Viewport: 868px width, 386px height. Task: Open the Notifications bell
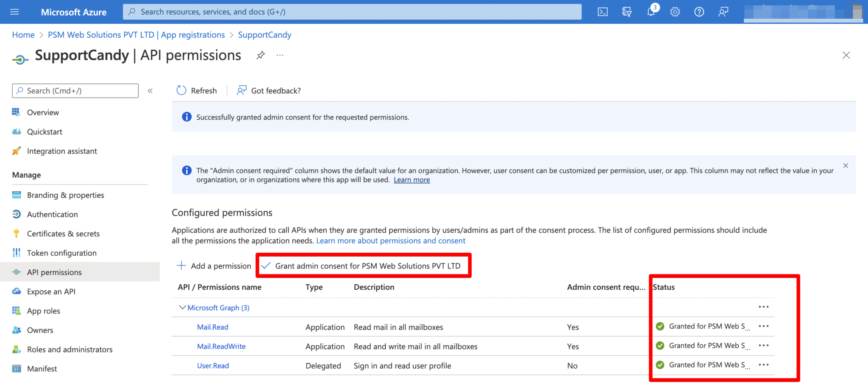(x=651, y=11)
